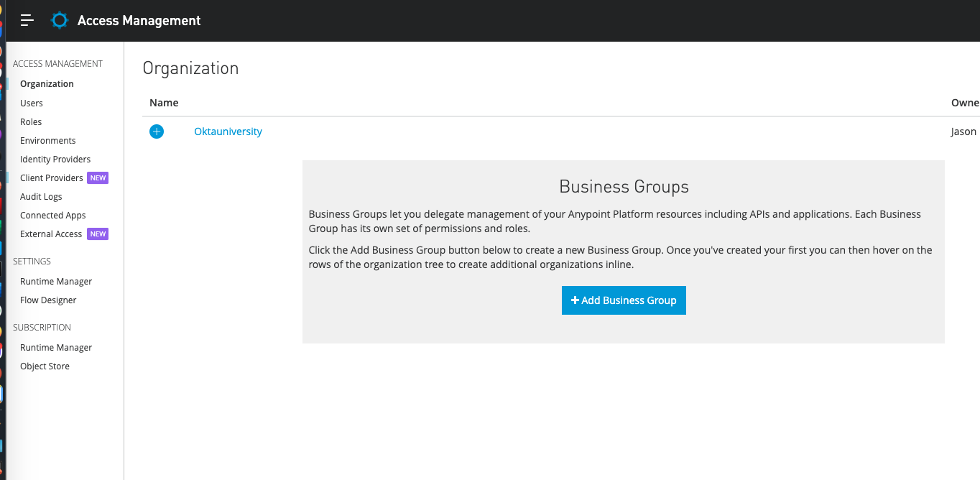Expand the Oktauniversity organization row
Image resolution: width=980 pixels, height=480 pixels.
coord(157,131)
